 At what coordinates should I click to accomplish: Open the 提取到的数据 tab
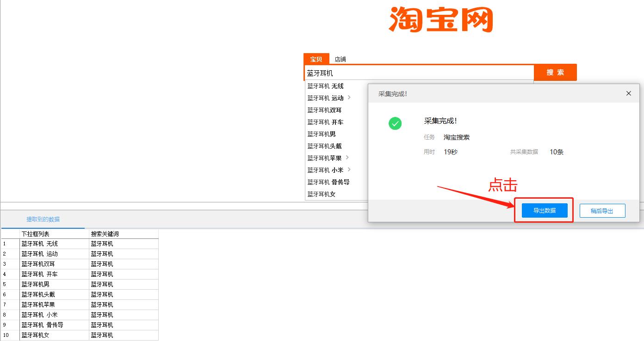pyautogui.click(x=43, y=218)
